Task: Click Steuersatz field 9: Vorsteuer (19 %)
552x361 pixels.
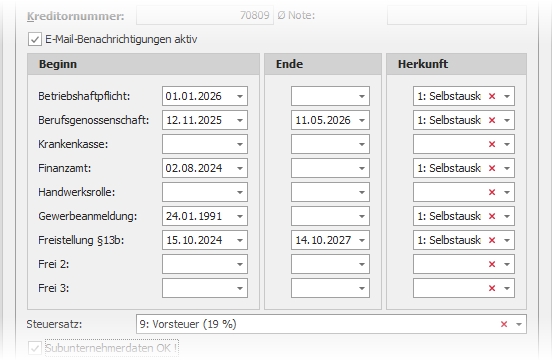Action: click(x=331, y=324)
